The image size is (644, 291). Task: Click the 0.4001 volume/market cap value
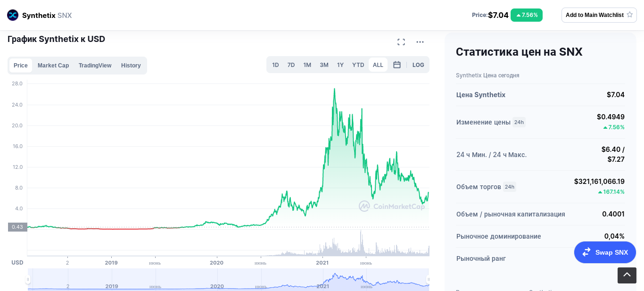(x=613, y=214)
